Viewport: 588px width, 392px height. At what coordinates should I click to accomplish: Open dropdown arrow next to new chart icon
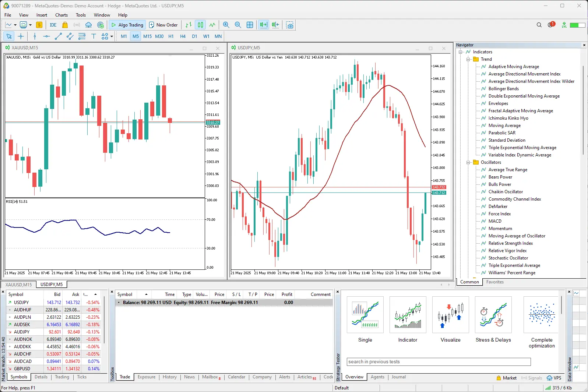click(x=15, y=25)
